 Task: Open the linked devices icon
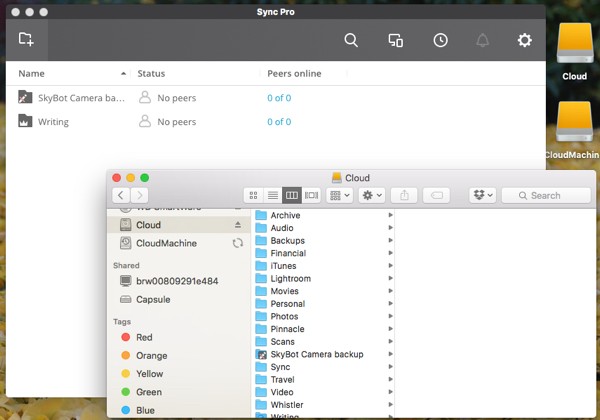click(x=395, y=40)
